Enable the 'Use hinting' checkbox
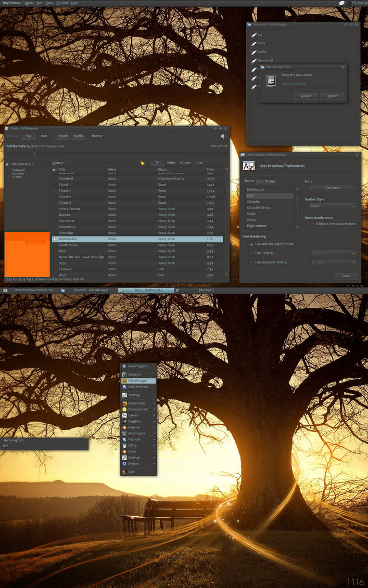 point(251,253)
